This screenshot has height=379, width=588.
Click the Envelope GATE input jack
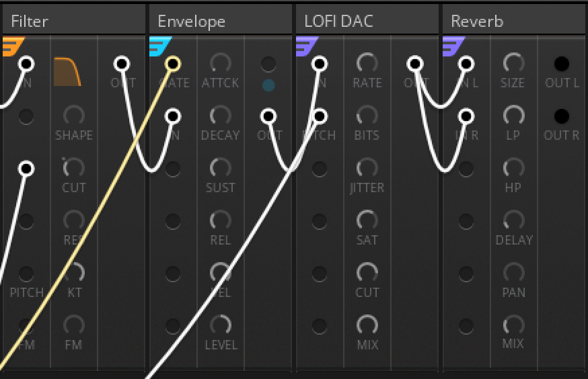pyautogui.click(x=173, y=64)
